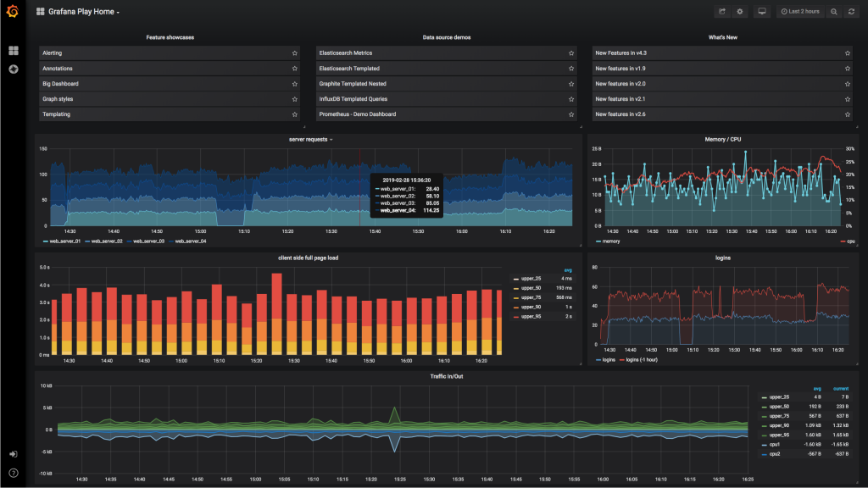This screenshot has width=868, height=488.
Task: Star the Alerting dashboard
Action: point(294,53)
